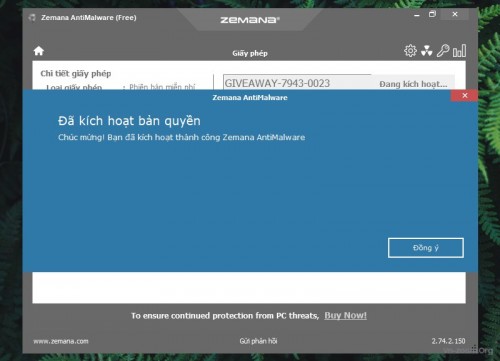Open the reports bar chart icon
The width and height of the screenshot is (500, 361).
tap(459, 51)
